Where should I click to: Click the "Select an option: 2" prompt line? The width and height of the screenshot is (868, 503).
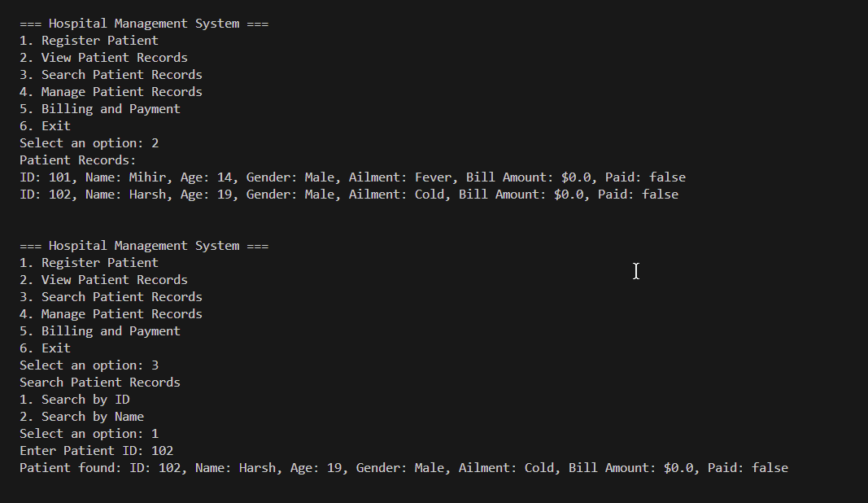click(89, 143)
